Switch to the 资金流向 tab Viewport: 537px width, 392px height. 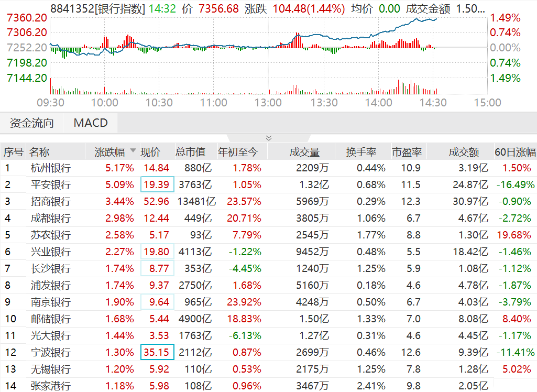(x=32, y=123)
